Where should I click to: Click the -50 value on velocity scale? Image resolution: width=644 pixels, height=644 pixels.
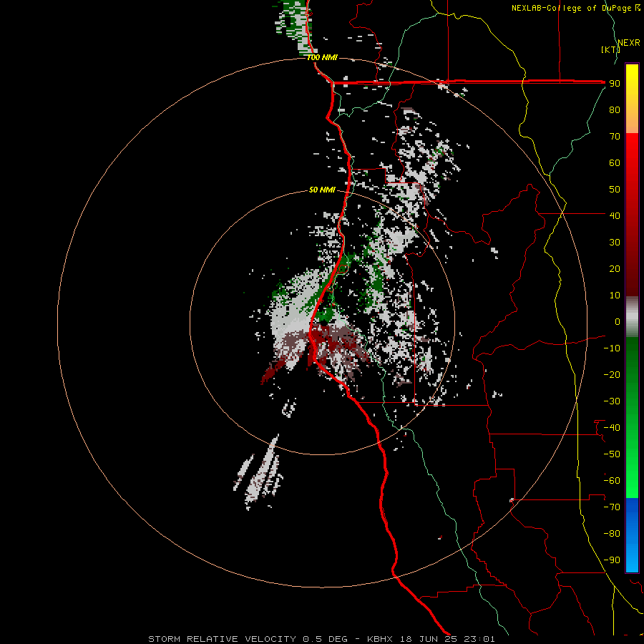[612, 454]
